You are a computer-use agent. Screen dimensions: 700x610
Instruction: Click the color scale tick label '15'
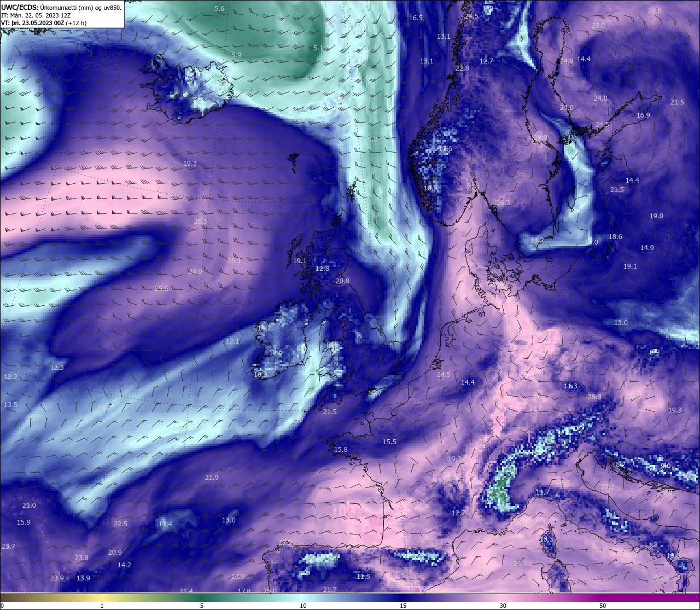pos(402,606)
